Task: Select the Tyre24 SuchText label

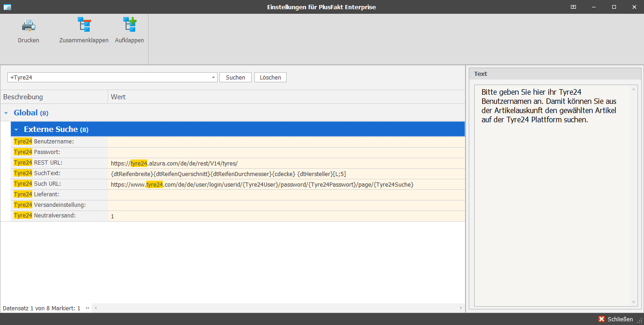Action: click(37, 173)
